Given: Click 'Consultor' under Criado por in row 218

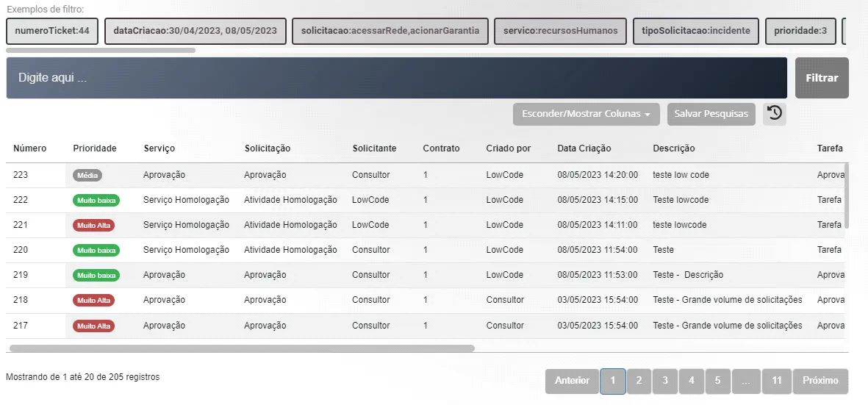Looking at the screenshot, I should 505,299.
